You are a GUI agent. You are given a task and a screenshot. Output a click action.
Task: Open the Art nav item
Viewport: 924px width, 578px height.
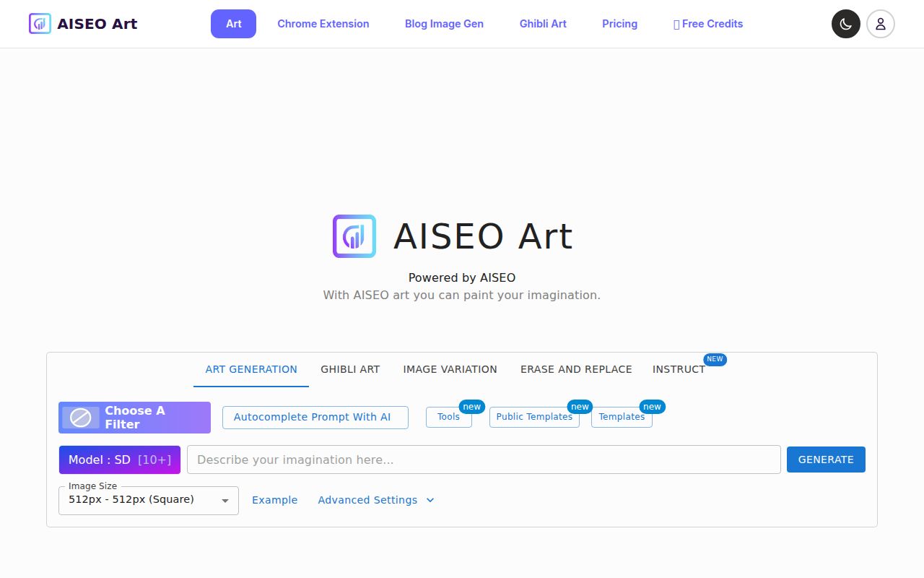point(233,24)
